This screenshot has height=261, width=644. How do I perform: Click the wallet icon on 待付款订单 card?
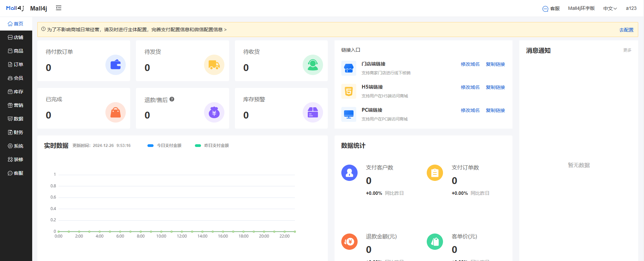click(116, 65)
